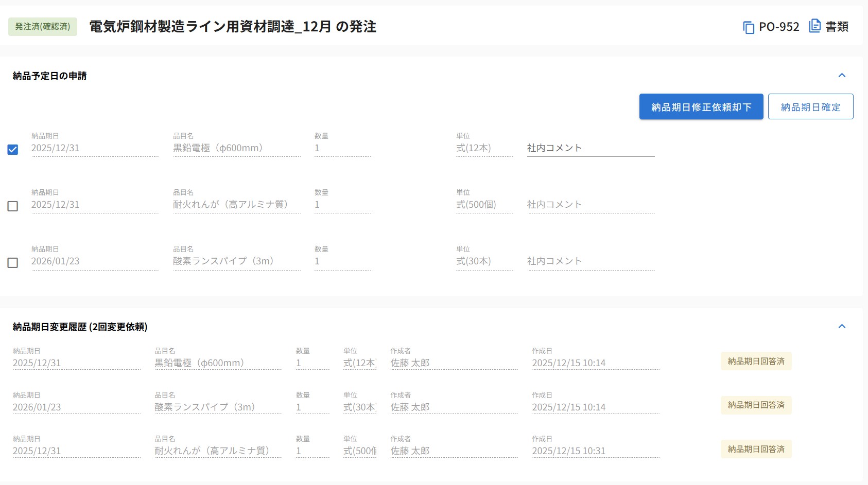Viewport: 868px width, 485px height.
Task: Focus 社内コメント field for 酸素ランスパイプ row
Action: (x=590, y=261)
